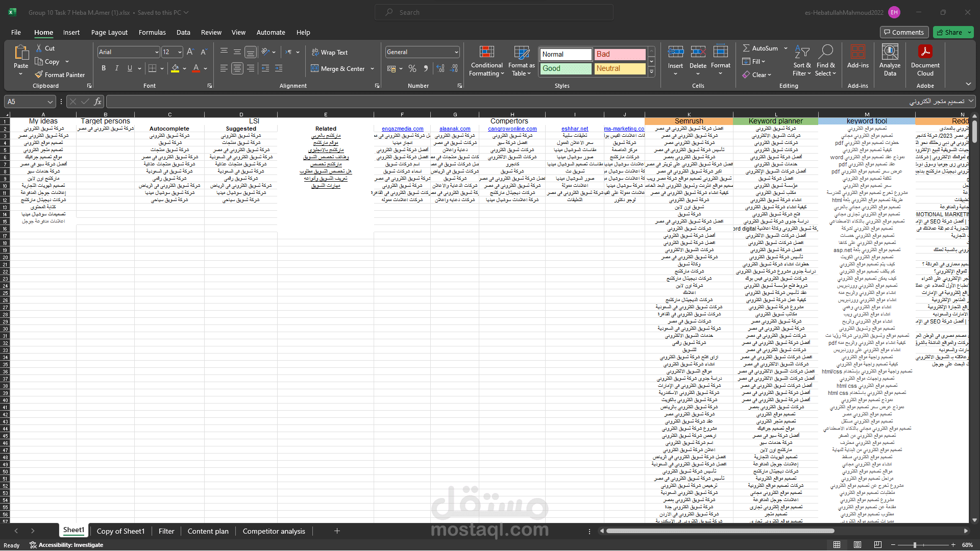Toggle align text left
Viewport: 980px width, 551px height.
pyautogui.click(x=224, y=68)
